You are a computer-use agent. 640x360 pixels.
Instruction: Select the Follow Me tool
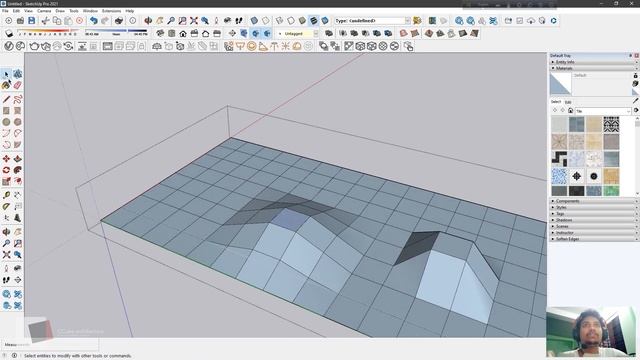pos(18,170)
